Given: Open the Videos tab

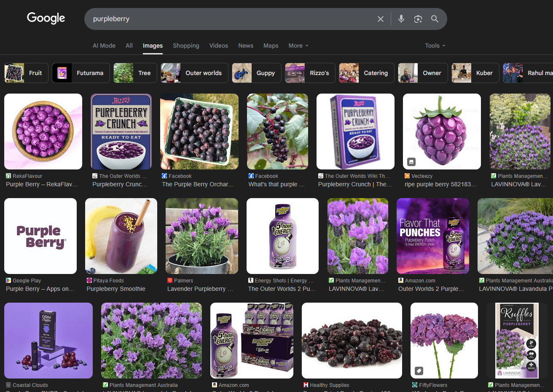Looking at the screenshot, I should click(x=219, y=46).
